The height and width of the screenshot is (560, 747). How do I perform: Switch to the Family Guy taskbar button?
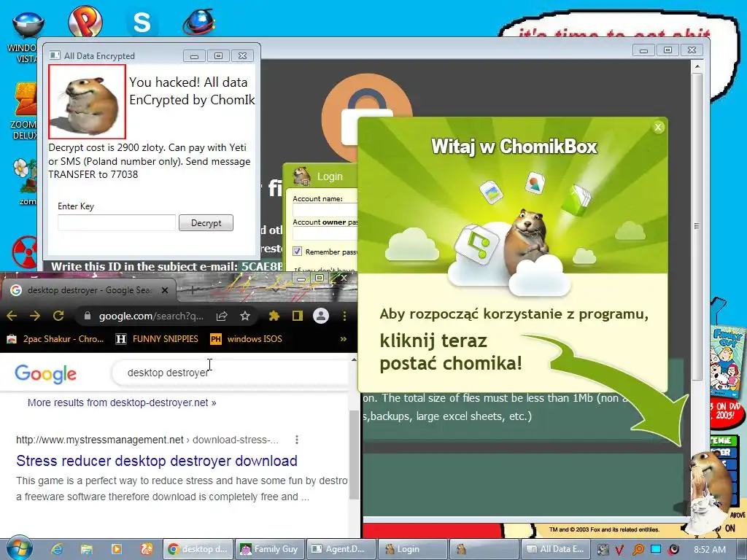(270, 549)
